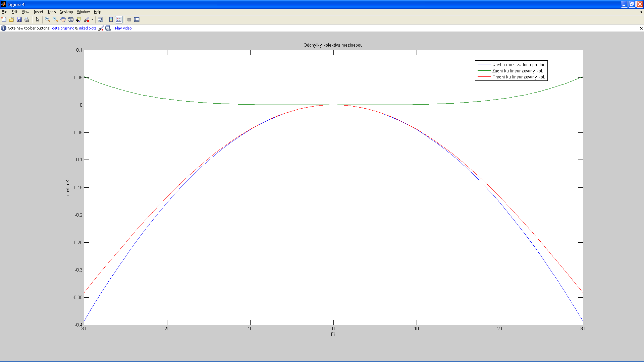Enable the Data Cursor tool
Image resolution: width=644 pixels, height=362 pixels.
coord(78,19)
